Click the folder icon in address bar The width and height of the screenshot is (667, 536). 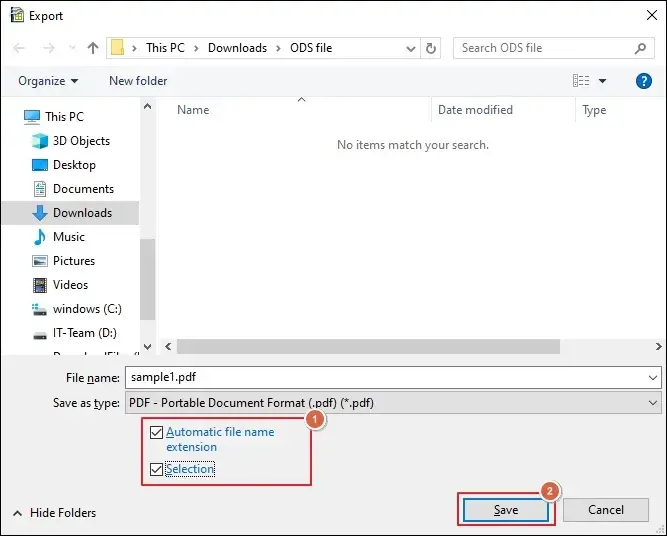point(117,48)
